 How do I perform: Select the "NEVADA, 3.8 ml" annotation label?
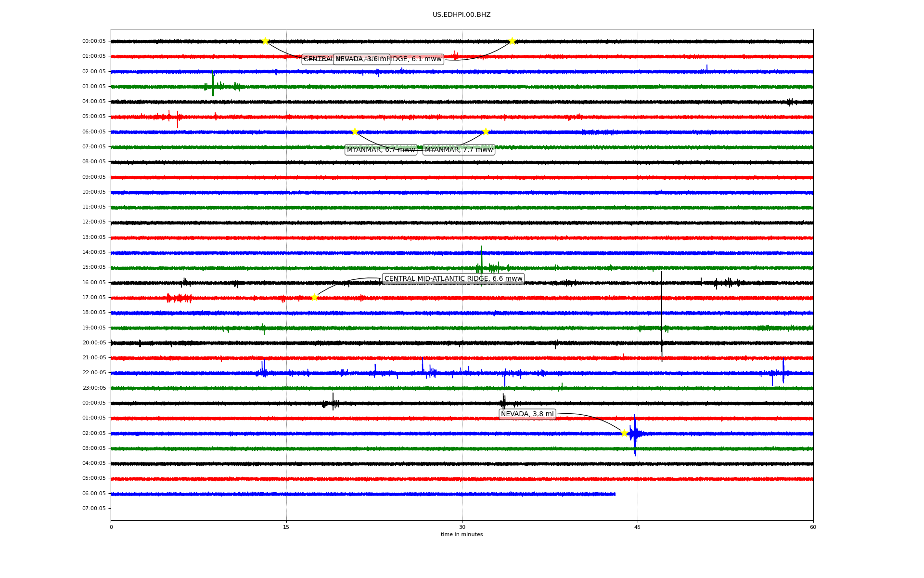click(527, 414)
